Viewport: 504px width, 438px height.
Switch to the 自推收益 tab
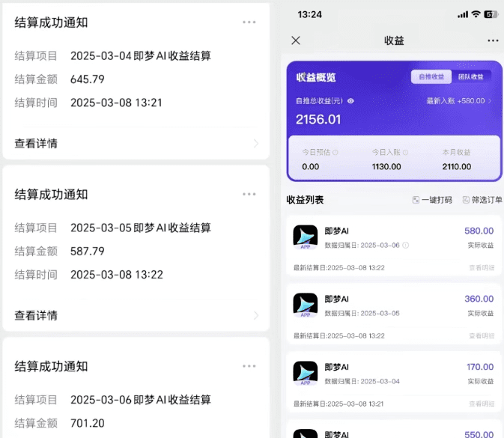431,77
